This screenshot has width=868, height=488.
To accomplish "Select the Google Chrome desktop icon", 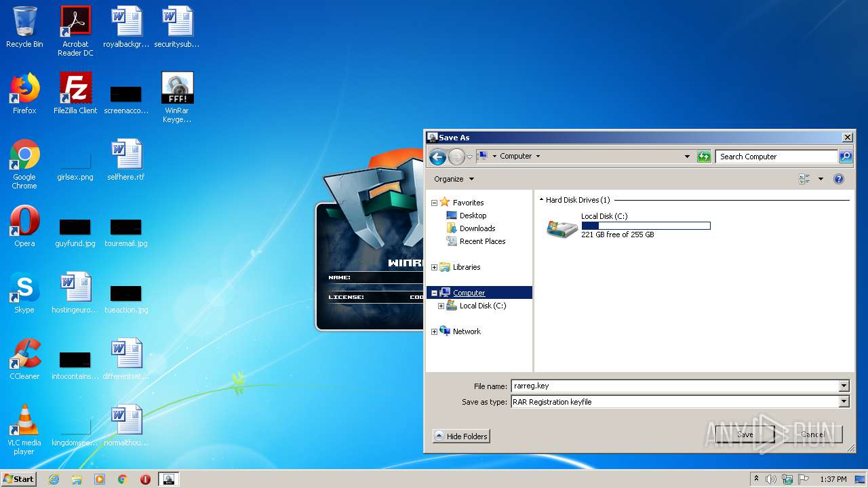I will (24, 165).
